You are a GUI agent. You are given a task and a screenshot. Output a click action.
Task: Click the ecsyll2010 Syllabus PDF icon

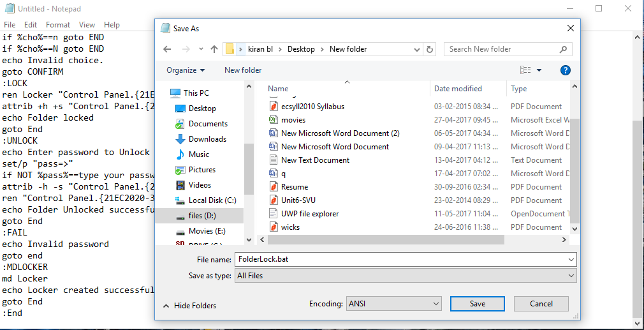[274, 107]
